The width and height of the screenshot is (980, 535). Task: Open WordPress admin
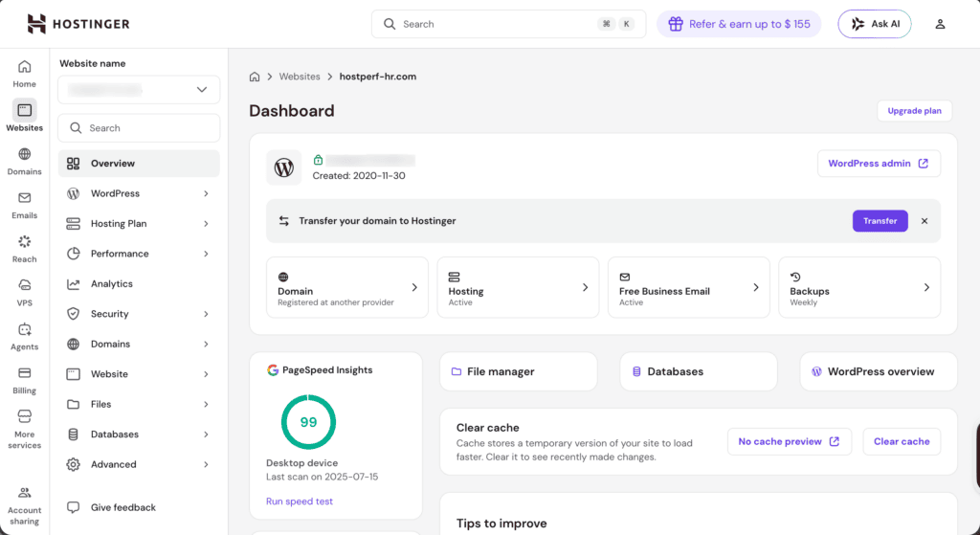click(x=879, y=163)
